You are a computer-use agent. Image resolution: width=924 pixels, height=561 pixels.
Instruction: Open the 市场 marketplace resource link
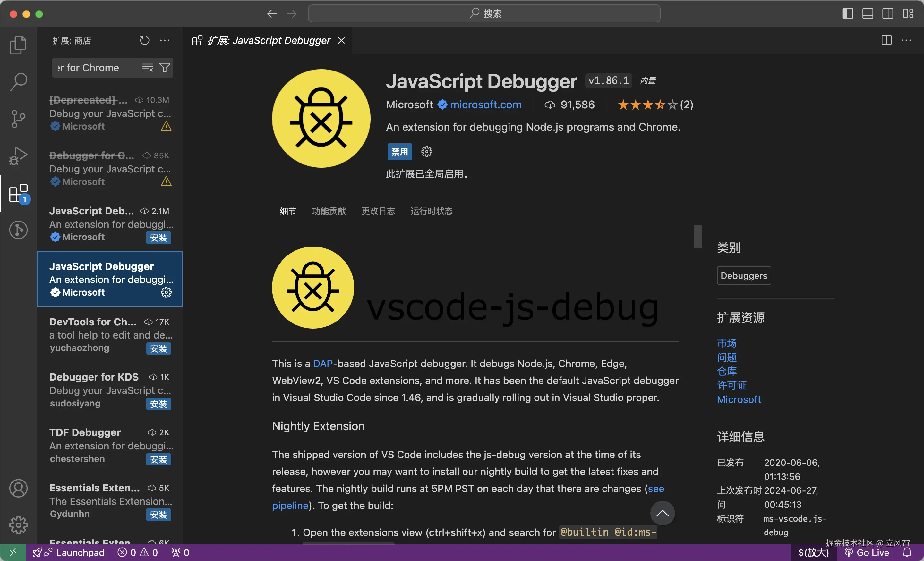726,343
